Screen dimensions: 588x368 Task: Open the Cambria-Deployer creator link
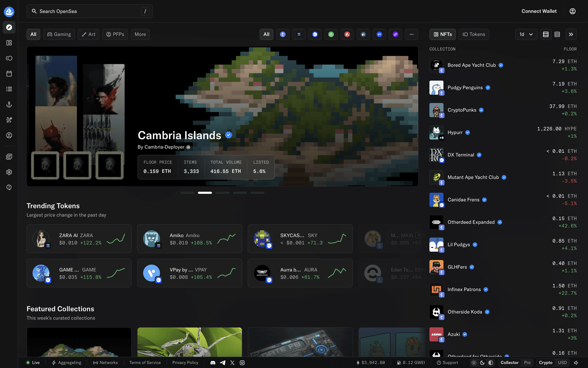[164, 147]
